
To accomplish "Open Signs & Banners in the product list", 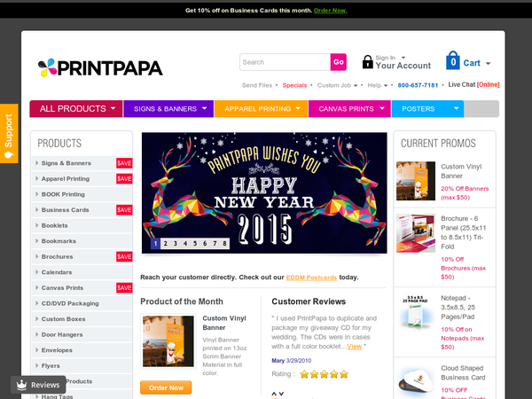I will (x=66, y=163).
